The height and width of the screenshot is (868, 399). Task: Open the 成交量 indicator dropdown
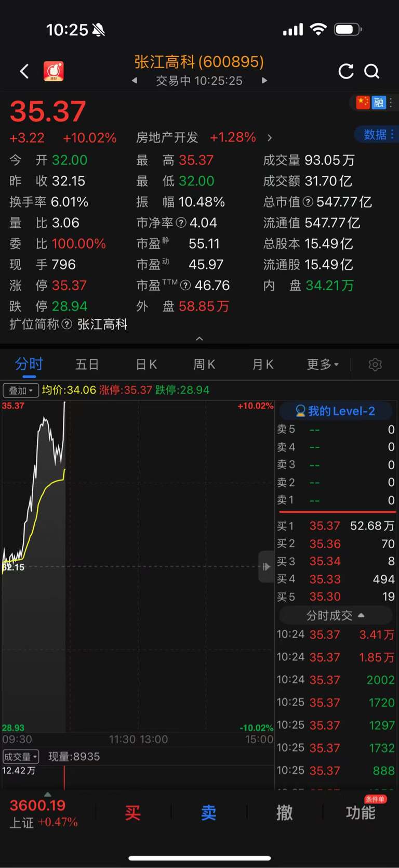pos(21,756)
